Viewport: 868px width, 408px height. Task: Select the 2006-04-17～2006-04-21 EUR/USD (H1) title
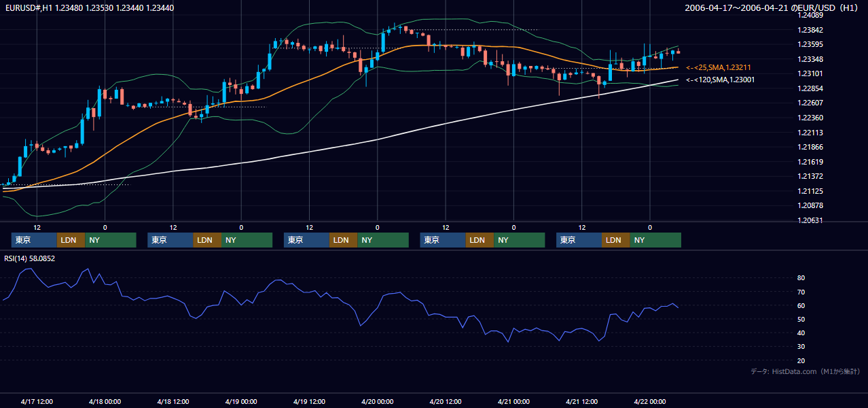[x=772, y=8]
